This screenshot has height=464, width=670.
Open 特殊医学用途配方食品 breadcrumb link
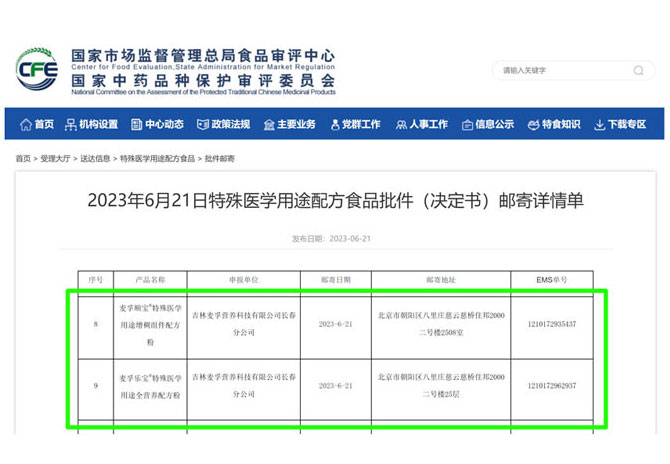157,159
